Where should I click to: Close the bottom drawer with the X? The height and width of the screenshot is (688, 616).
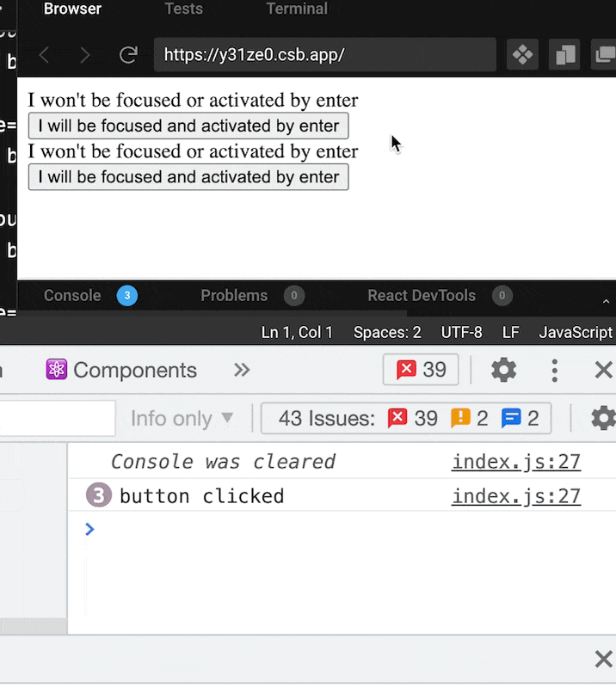pos(604,659)
